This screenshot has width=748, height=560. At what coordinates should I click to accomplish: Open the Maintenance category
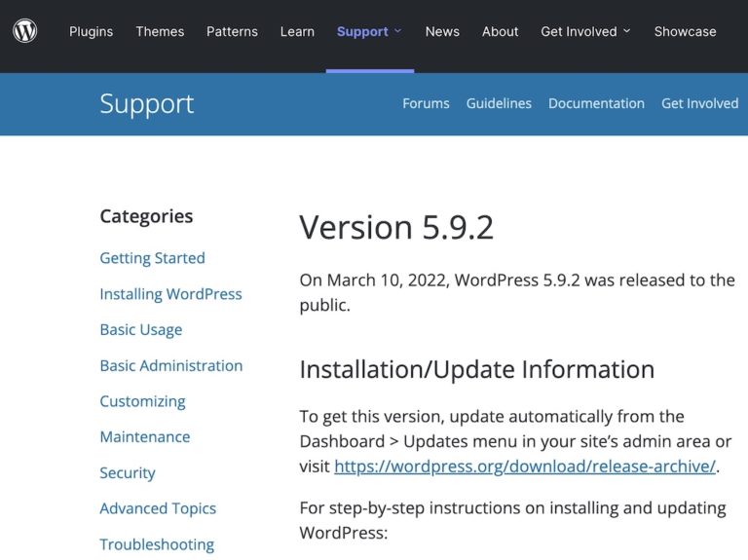(145, 437)
